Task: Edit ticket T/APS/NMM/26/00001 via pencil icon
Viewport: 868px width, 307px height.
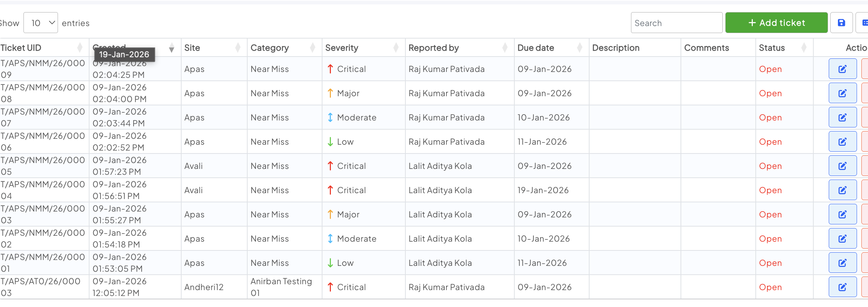Action: coord(842,263)
